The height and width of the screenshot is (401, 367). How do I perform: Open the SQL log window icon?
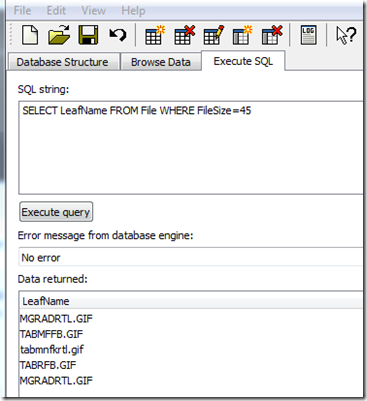[308, 35]
